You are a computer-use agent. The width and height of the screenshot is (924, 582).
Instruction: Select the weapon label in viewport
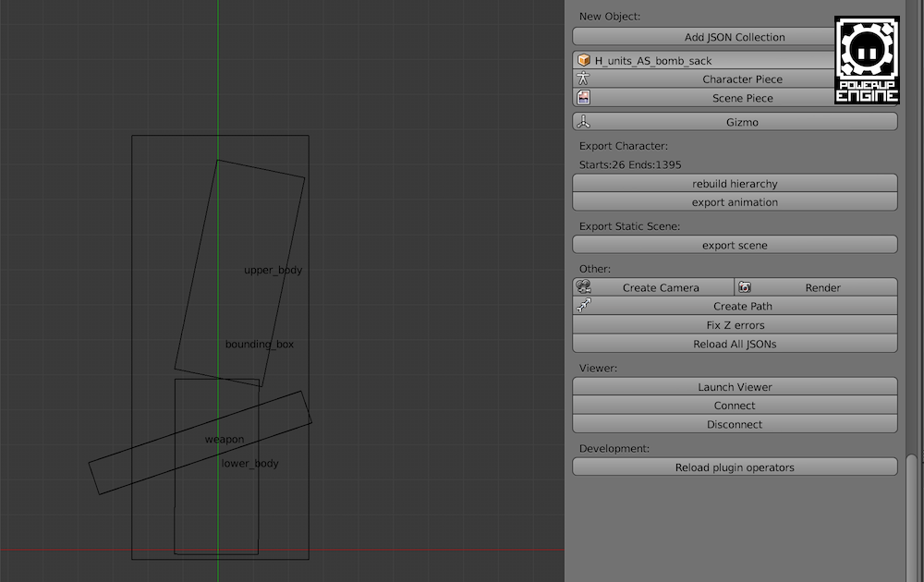click(x=225, y=439)
